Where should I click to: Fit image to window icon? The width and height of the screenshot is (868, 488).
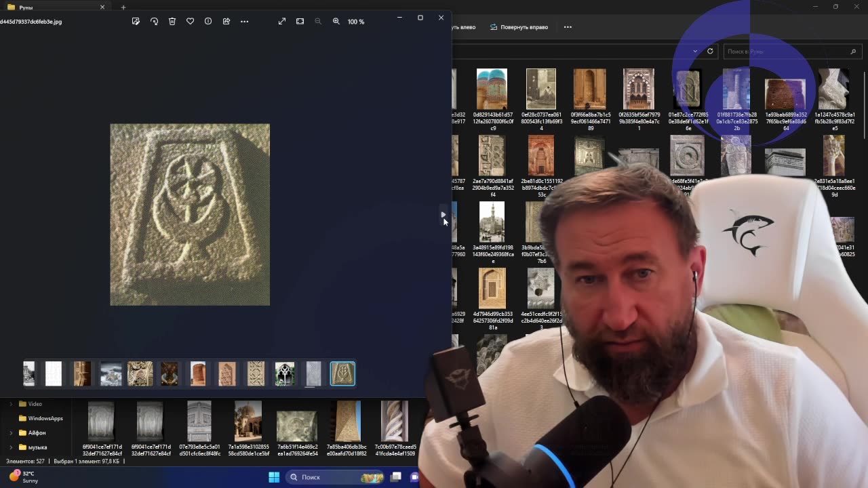click(300, 22)
